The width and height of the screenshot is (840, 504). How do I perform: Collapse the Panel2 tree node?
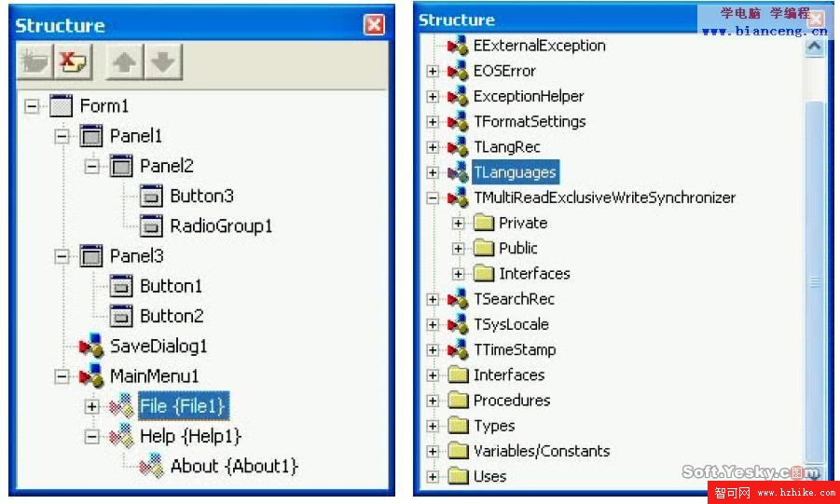92,167
